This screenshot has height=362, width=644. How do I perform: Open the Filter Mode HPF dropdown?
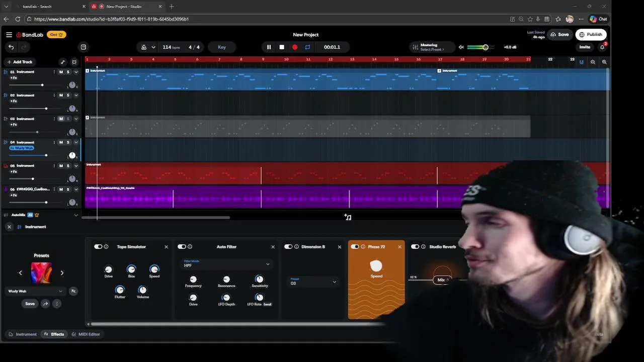226,263
